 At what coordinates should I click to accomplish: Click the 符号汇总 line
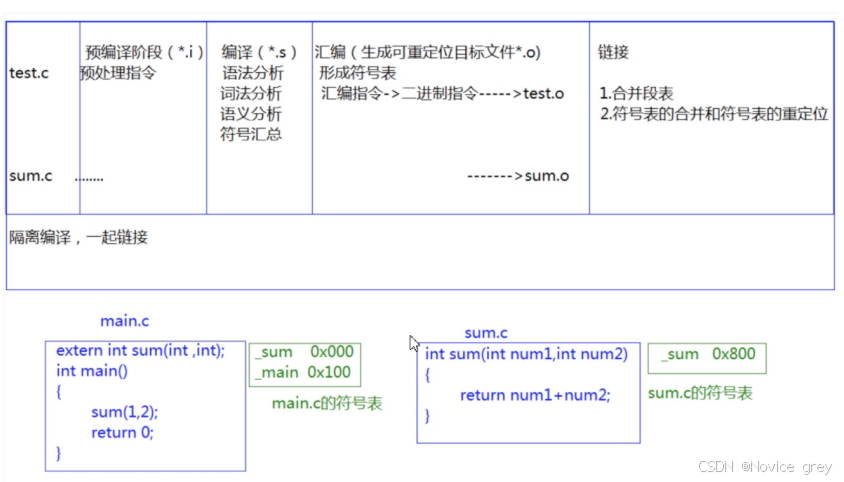[x=250, y=134]
